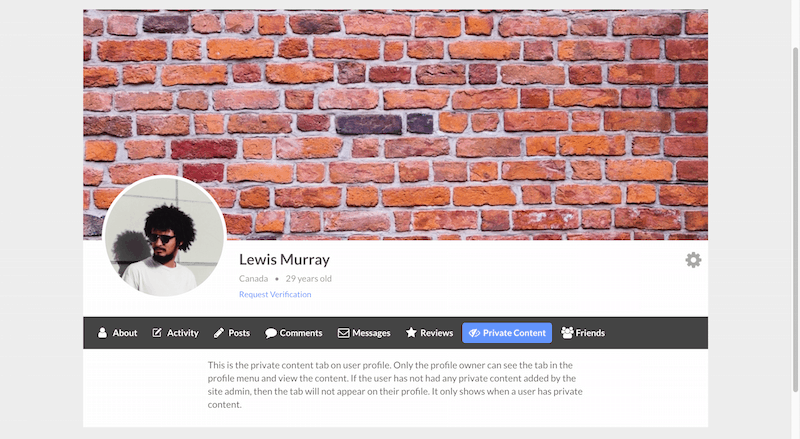Viewport: 800px width, 439px height.
Task: Open the Messages tab
Action: click(x=364, y=333)
